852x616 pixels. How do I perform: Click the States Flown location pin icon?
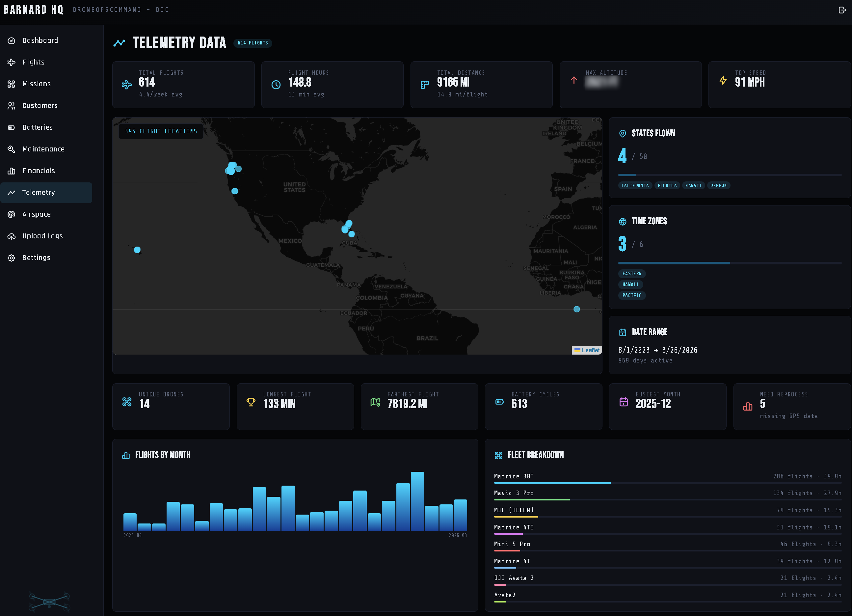(623, 133)
